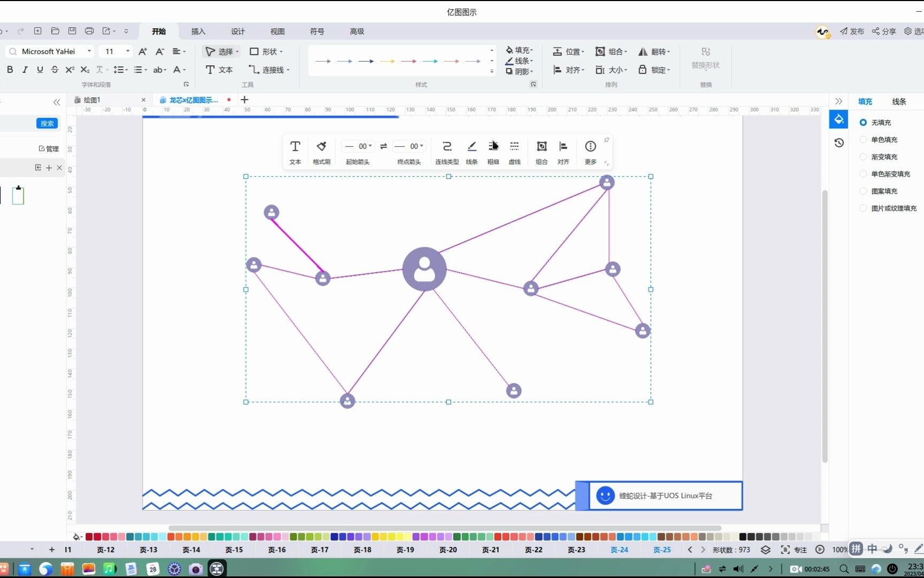Switch to the 插入 ribbon tab
Screen dimensions: 924x578
[198, 32]
